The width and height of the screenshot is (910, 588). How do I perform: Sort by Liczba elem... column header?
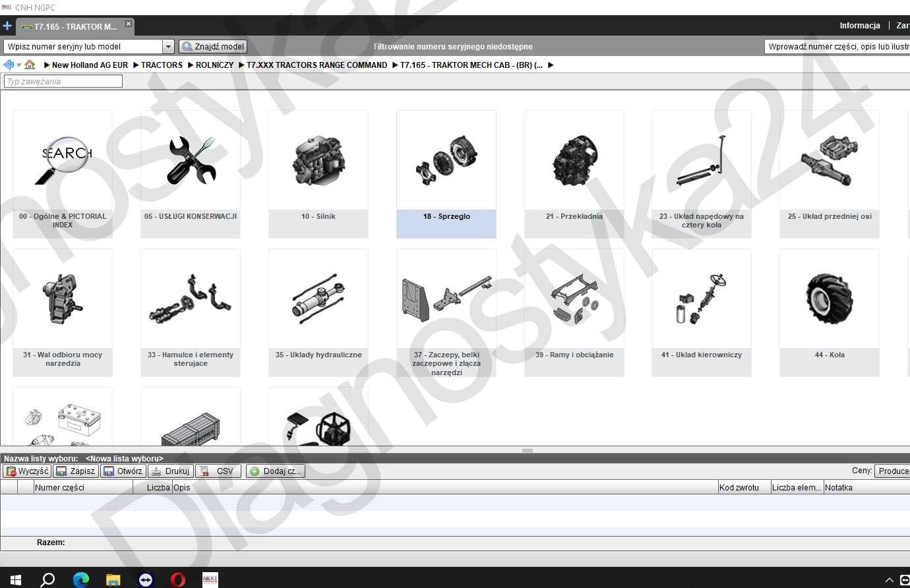pos(797,488)
